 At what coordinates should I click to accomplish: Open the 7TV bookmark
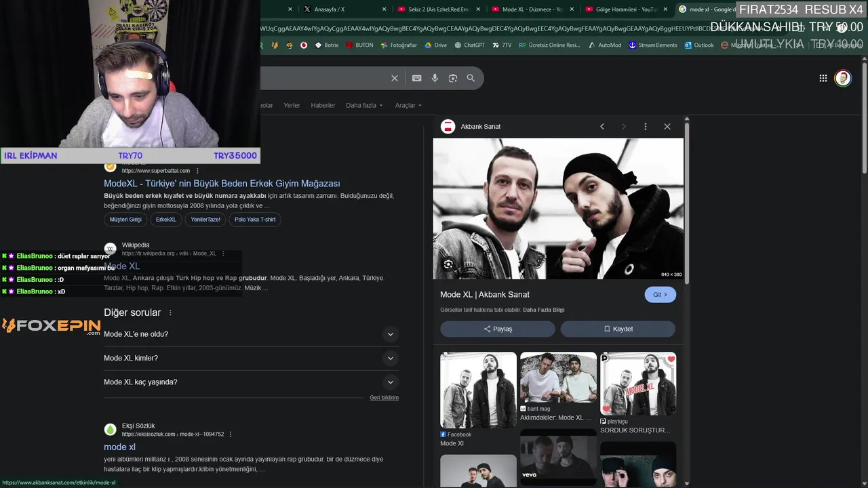(502, 45)
